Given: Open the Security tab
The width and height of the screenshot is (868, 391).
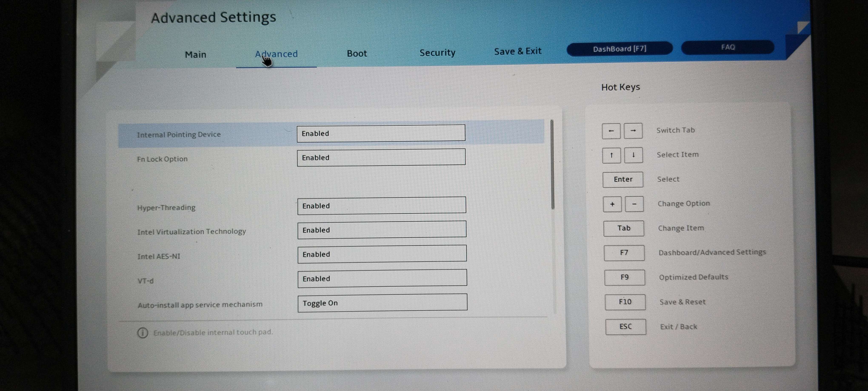Looking at the screenshot, I should pyautogui.click(x=437, y=53).
